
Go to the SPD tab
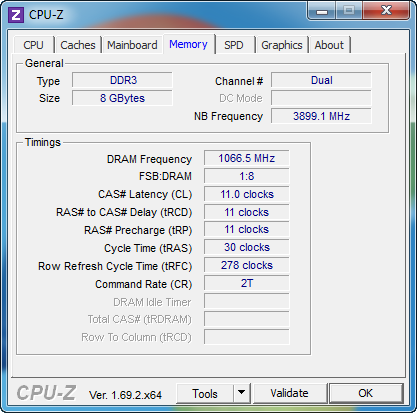coord(233,45)
